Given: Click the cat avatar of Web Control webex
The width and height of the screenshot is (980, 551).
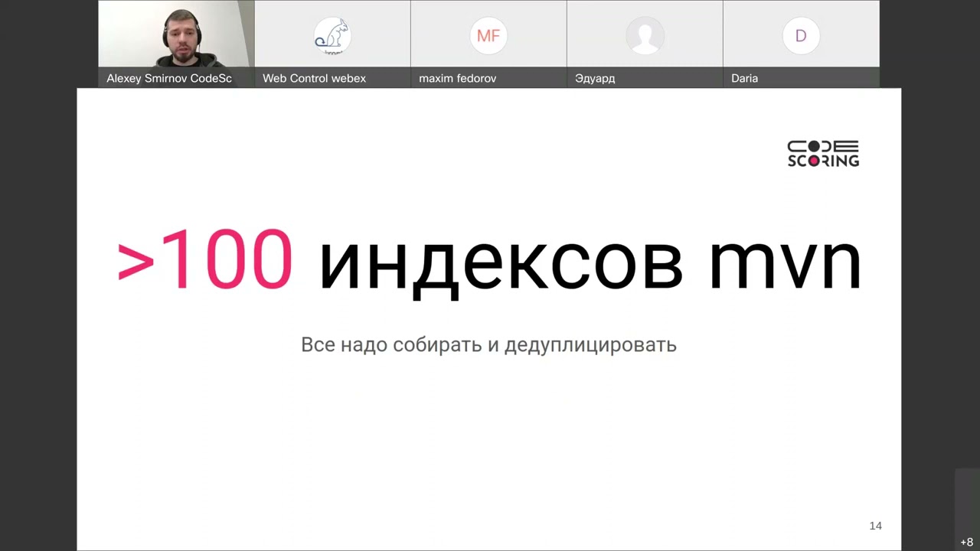Looking at the screenshot, I should coord(332,36).
